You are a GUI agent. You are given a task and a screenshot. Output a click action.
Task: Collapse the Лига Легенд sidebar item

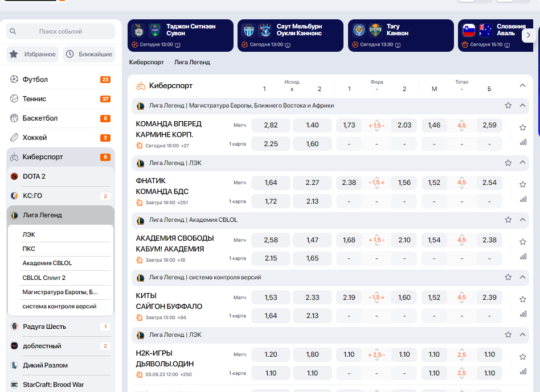click(x=60, y=215)
